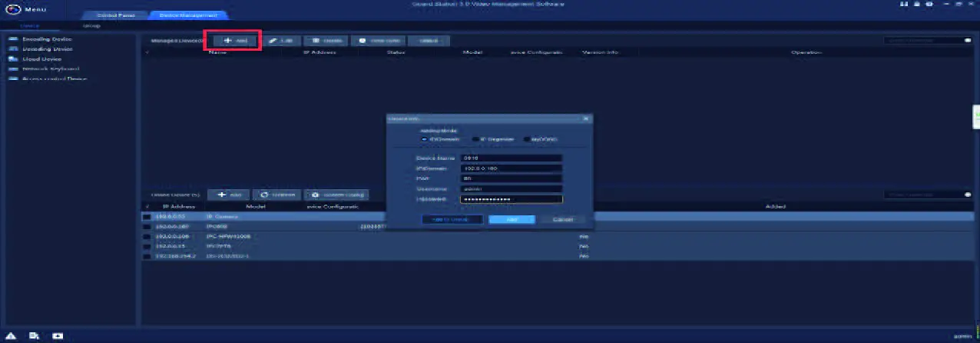Sort managed devices by Name column
980x343 pixels.
click(217, 52)
